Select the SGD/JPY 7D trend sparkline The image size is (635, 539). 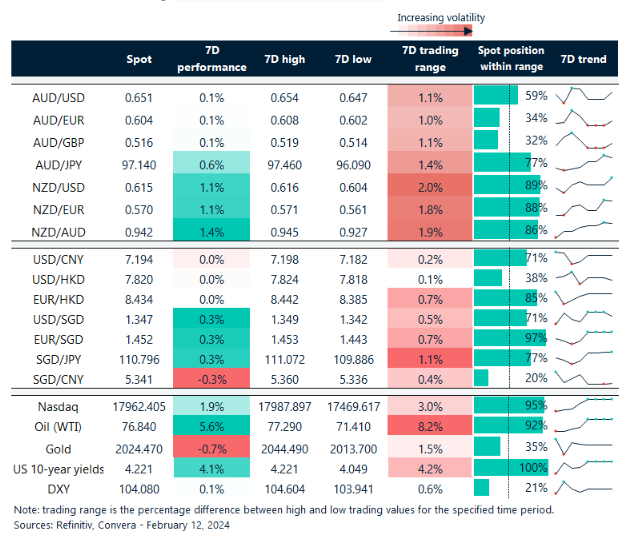click(x=584, y=358)
